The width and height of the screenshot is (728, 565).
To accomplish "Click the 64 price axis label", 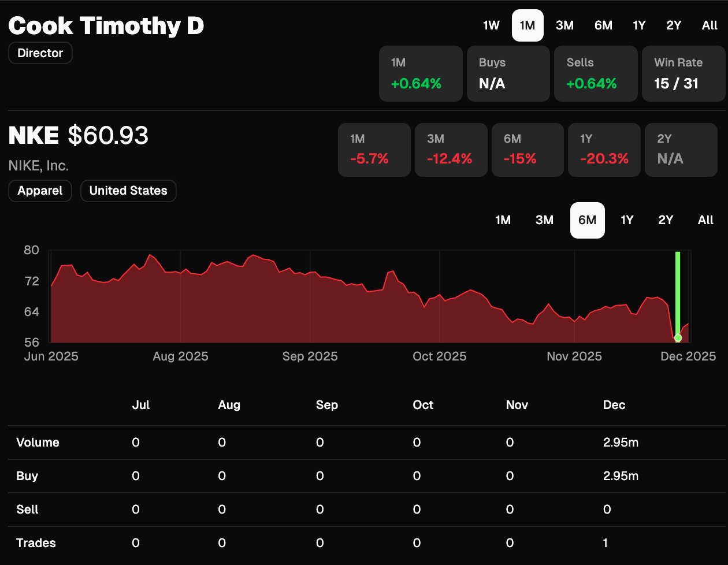I will coord(31,311).
